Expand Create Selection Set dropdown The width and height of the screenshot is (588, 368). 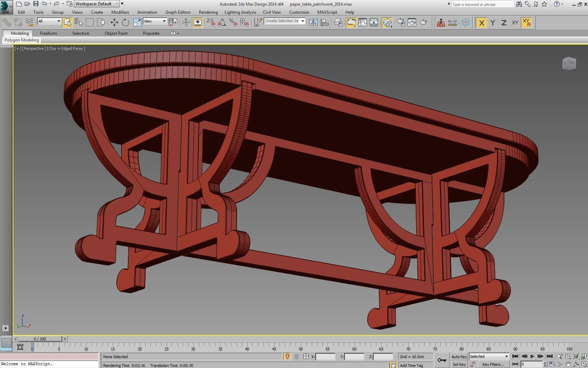(302, 21)
